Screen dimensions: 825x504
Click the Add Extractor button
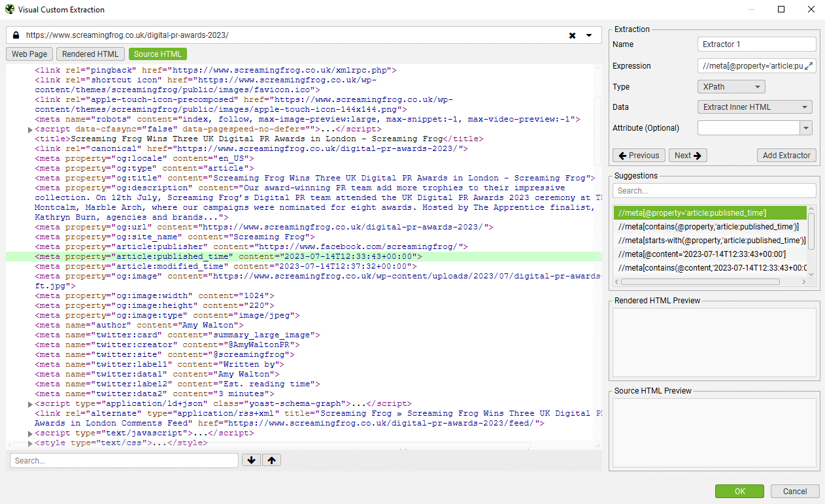(x=786, y=156)
